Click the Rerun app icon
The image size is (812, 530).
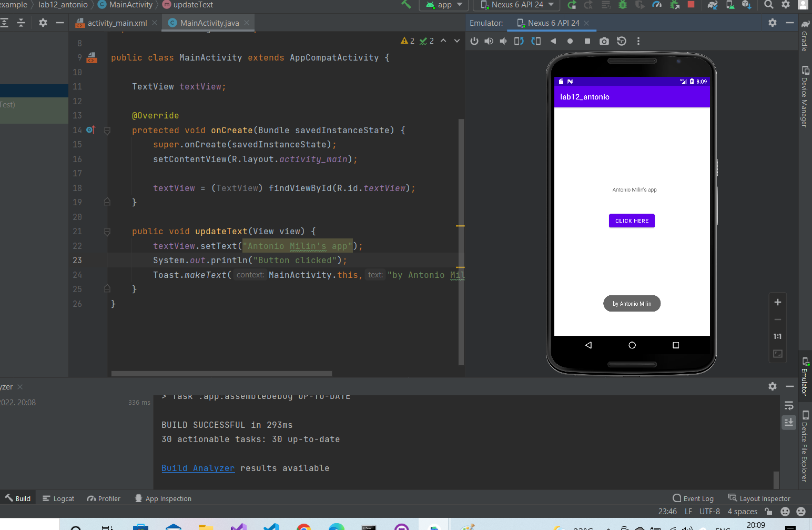(572, 5)
